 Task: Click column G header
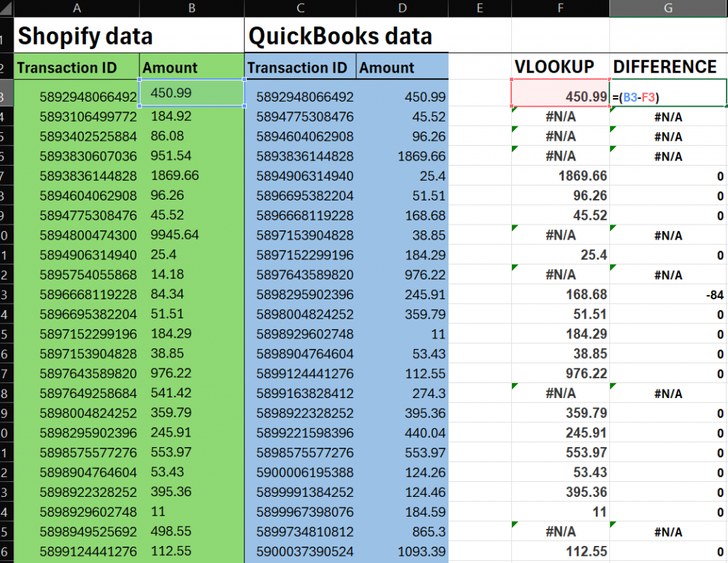(668, 8)
